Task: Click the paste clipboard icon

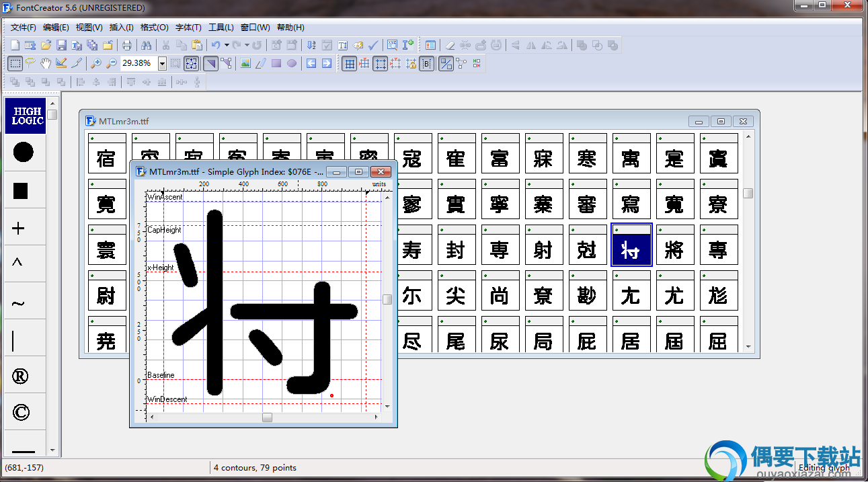Action: pyautogui.click(x=197, y=45)
